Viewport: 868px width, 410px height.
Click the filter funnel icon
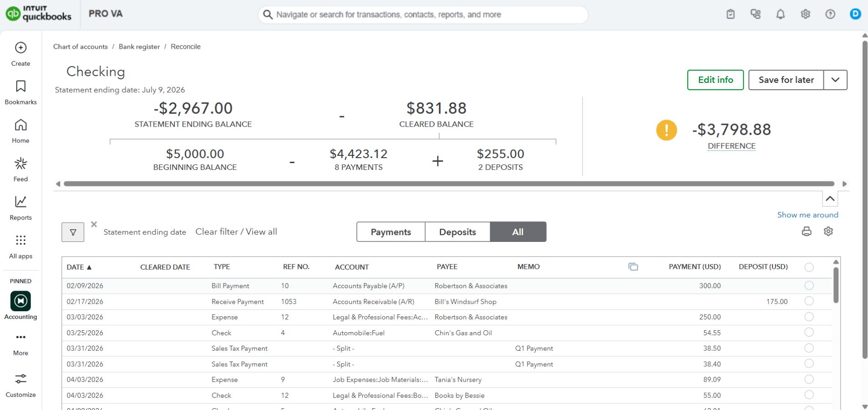[x=73, y=232]
